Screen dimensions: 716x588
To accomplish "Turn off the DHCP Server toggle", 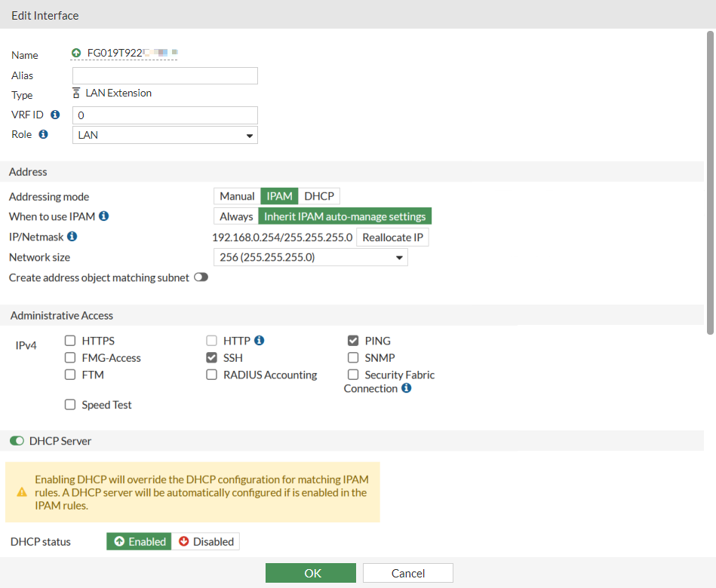I will pos(17,440).
